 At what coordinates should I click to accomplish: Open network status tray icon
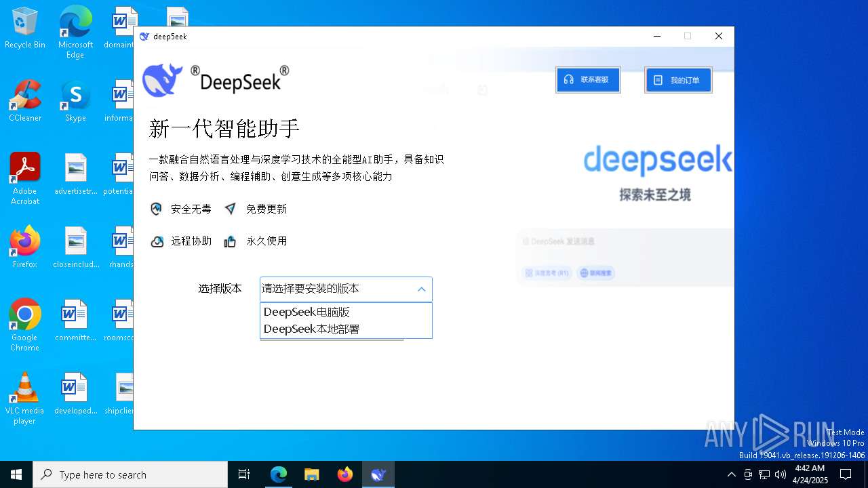pyautogui.click(x=764, y=474)
